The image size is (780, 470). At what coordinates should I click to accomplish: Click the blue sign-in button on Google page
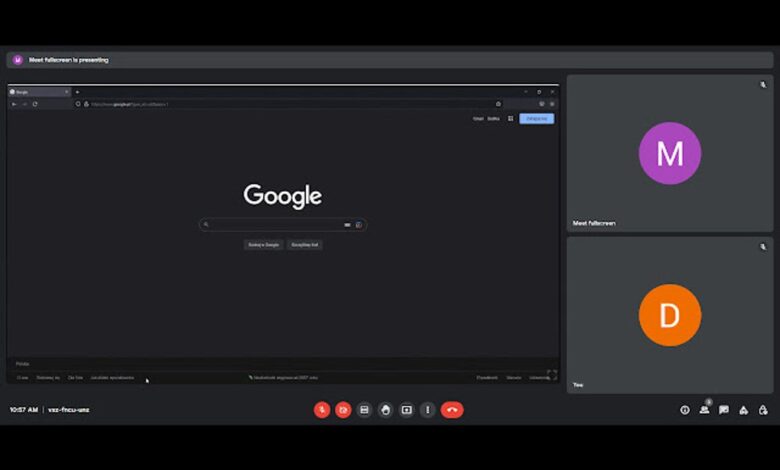point(536,118)
